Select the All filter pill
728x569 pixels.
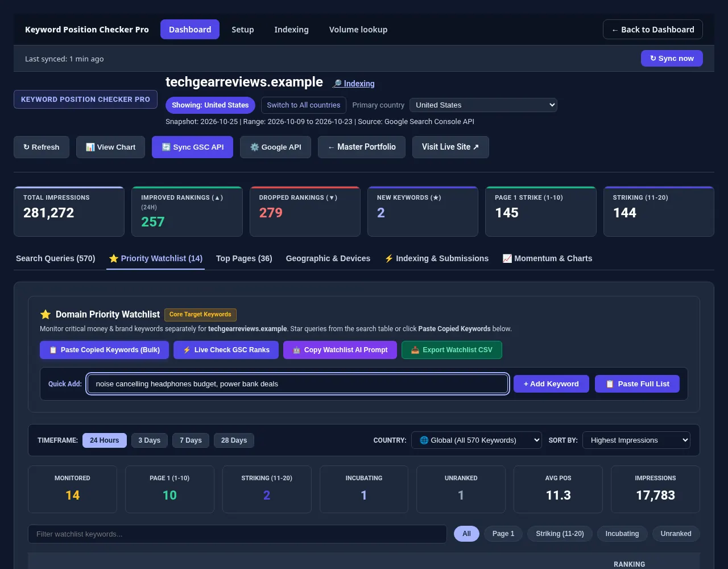(466, 534)
